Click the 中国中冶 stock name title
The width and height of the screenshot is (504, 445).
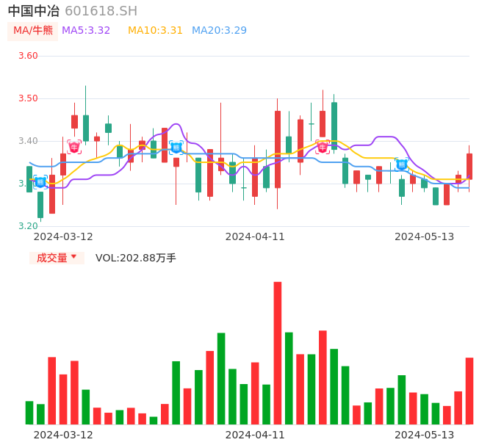tap(34, 11)
